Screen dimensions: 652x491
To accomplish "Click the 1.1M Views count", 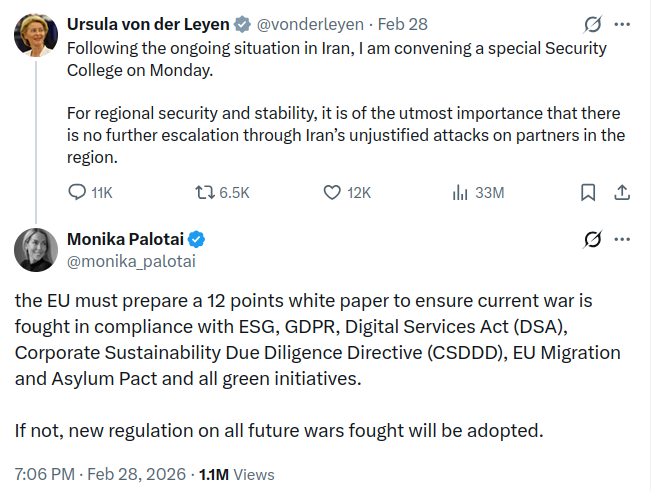I will 237,473.
